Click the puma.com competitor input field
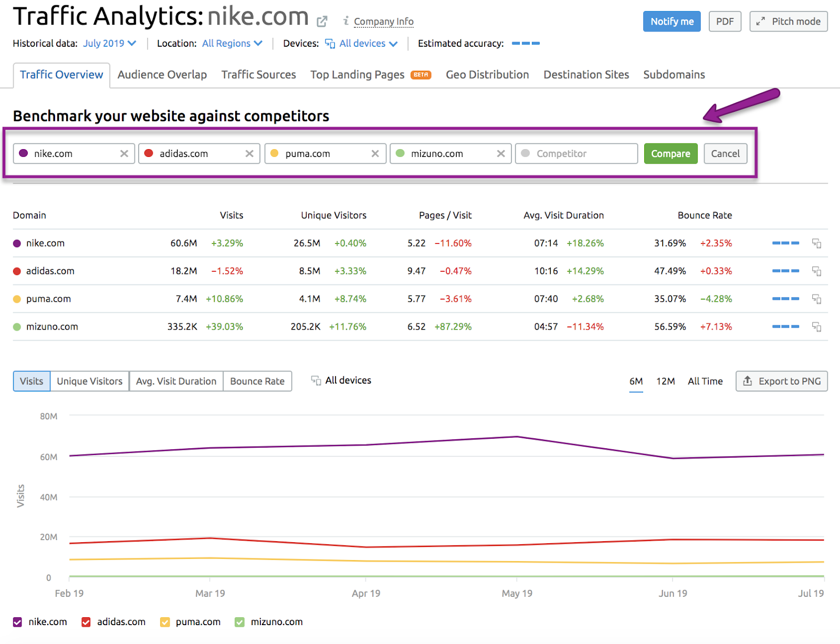This screenshot has height=644, width=840. coord(325,154)
